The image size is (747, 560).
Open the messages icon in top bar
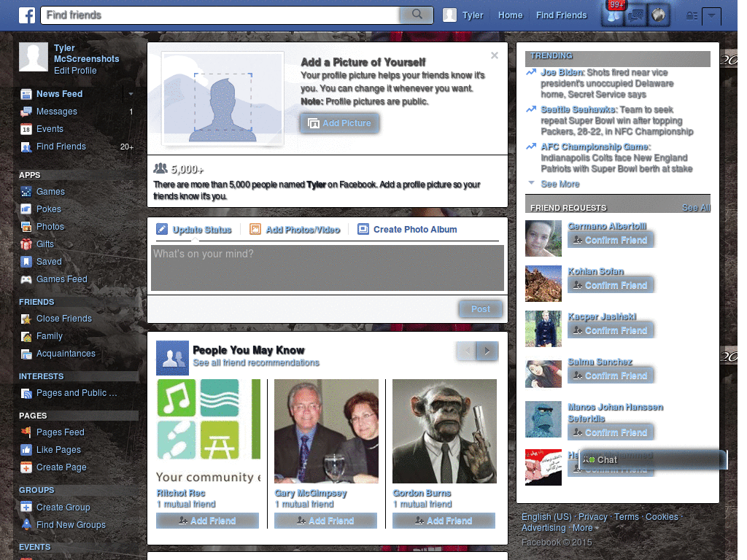[636, 16]
